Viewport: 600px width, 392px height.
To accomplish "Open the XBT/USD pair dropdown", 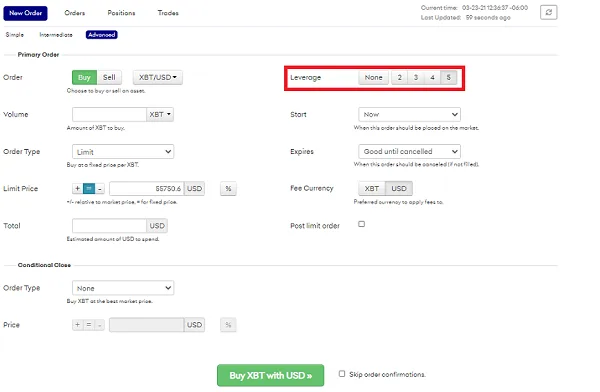I will (158, 77).
